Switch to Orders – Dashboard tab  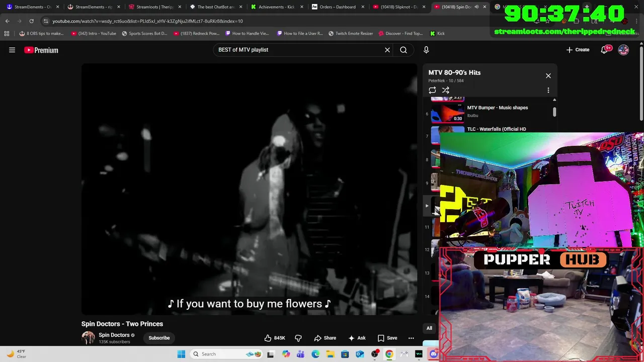tap(338, 7)
